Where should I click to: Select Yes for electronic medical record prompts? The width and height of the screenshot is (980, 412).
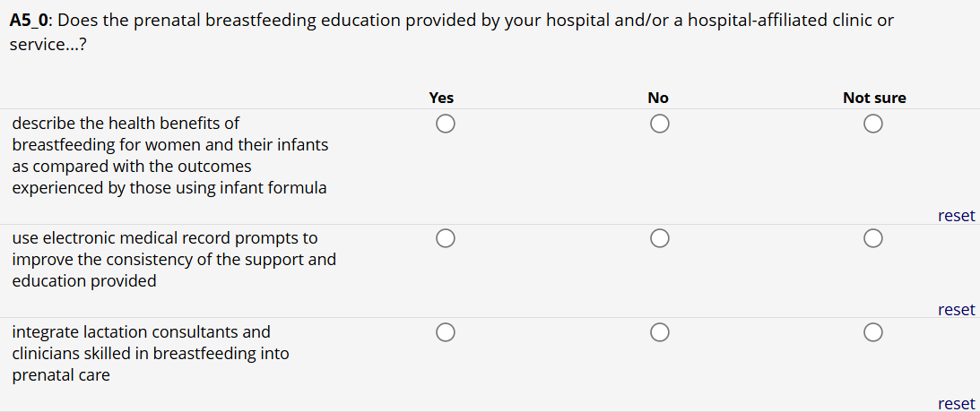(445, 238)
